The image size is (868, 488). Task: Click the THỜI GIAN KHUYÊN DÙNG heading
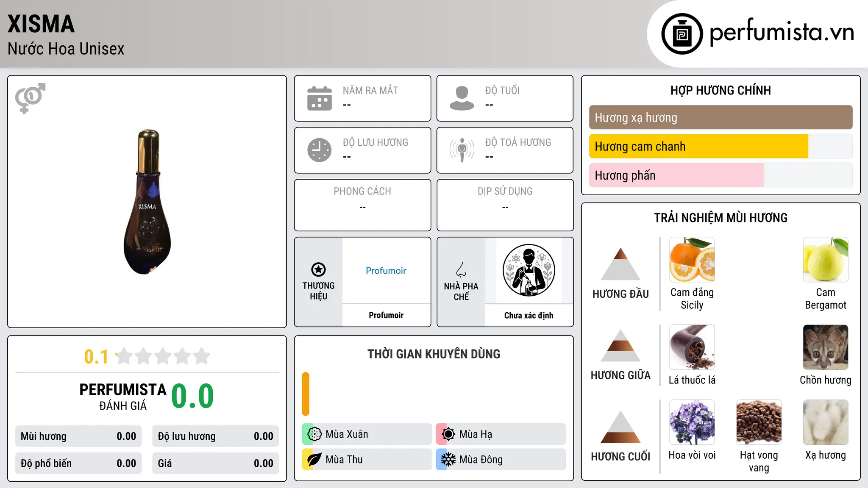pos(434,354)
